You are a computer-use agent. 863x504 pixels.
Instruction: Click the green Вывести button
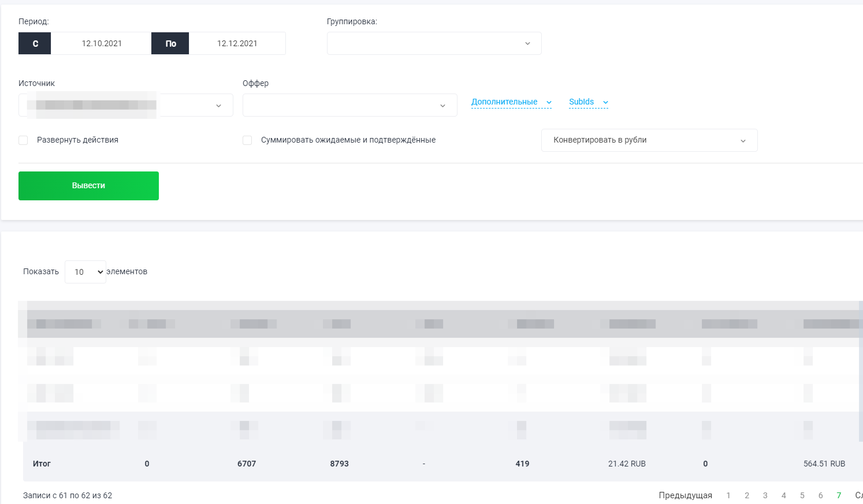88,186
